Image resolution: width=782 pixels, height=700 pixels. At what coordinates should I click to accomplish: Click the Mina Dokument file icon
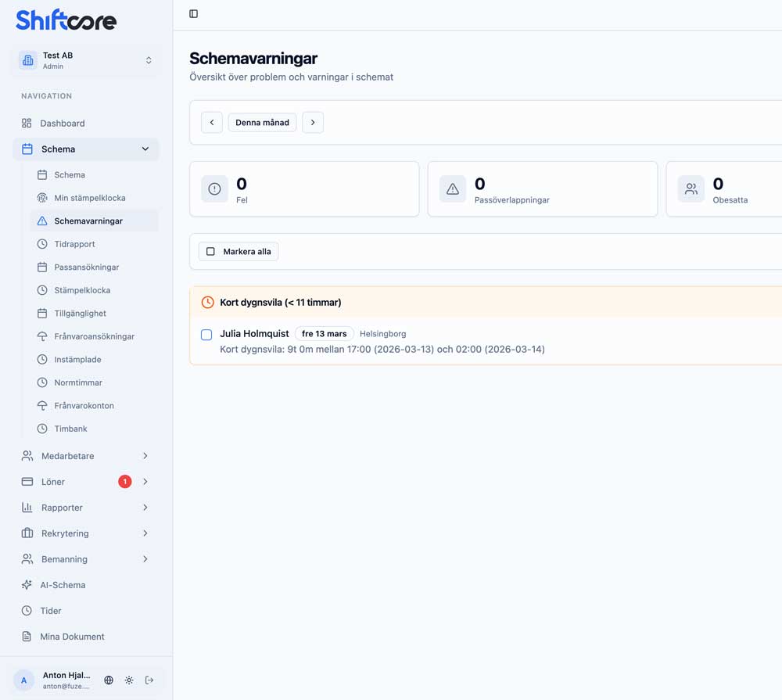click(27, 637)
